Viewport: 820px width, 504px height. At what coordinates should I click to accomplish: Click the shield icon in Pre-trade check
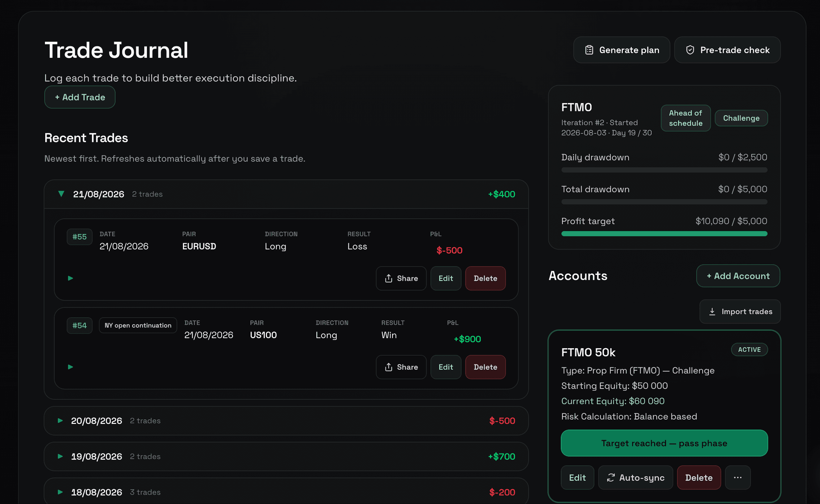(690, 50)
